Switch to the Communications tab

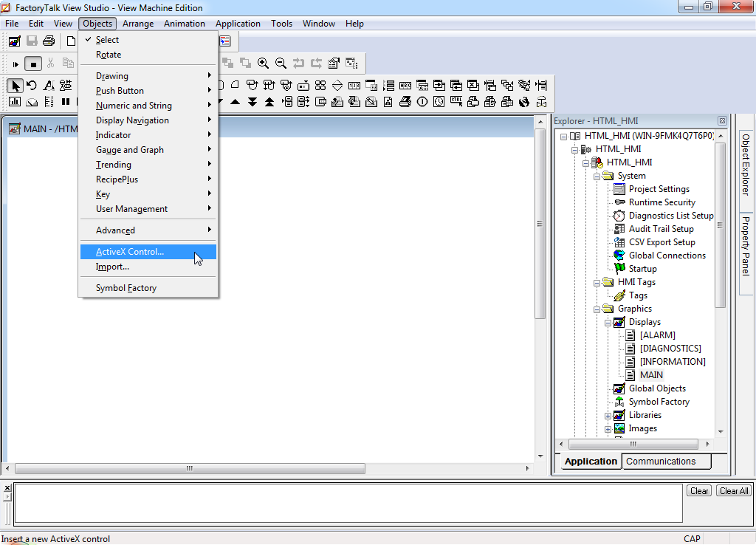click(x=666, y=462)
